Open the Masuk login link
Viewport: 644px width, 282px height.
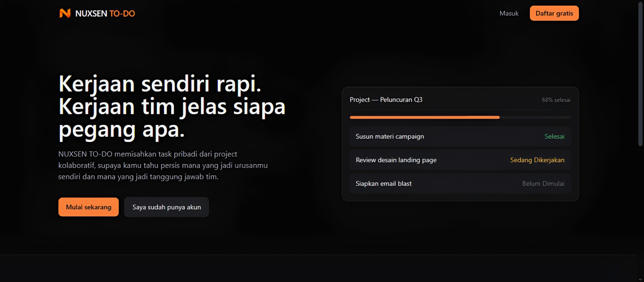pyautogui.click(x=509, y=13)
